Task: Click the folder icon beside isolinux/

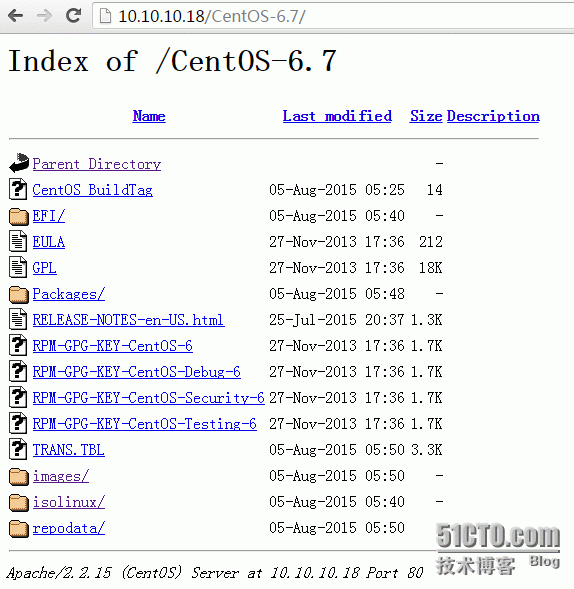Action: pos(19,503)
